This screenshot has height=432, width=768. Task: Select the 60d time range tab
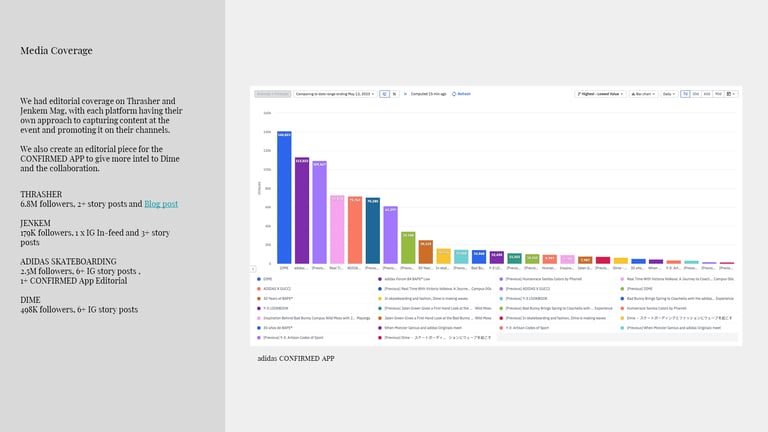pyautogui.click(x=707, y=94)
